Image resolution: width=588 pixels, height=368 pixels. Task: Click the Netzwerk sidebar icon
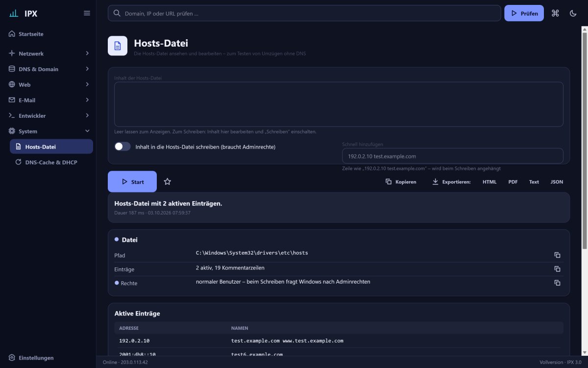(12, 53)
